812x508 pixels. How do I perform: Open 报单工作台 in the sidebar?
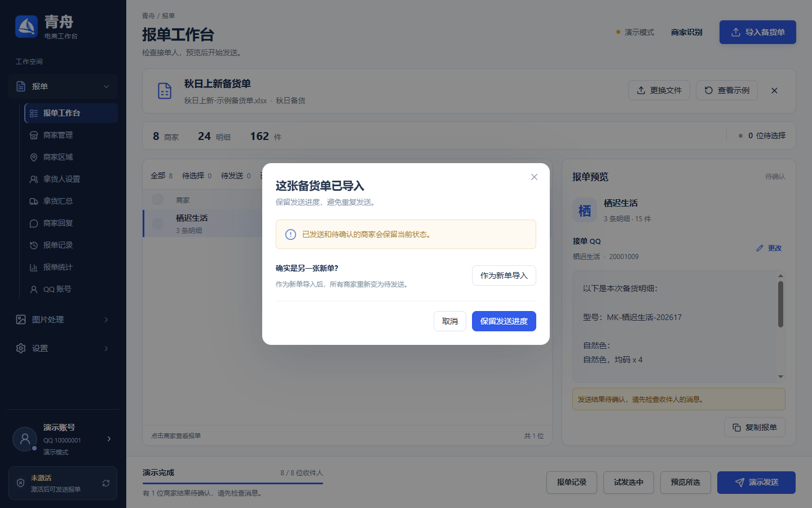pyautogui.click(x=71, y=113)
